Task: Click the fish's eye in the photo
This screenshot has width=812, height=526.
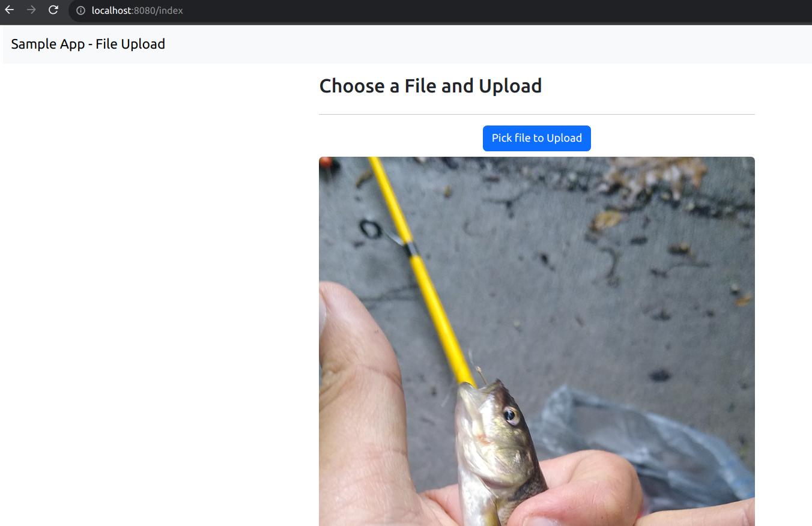Action: click(510, 414)
